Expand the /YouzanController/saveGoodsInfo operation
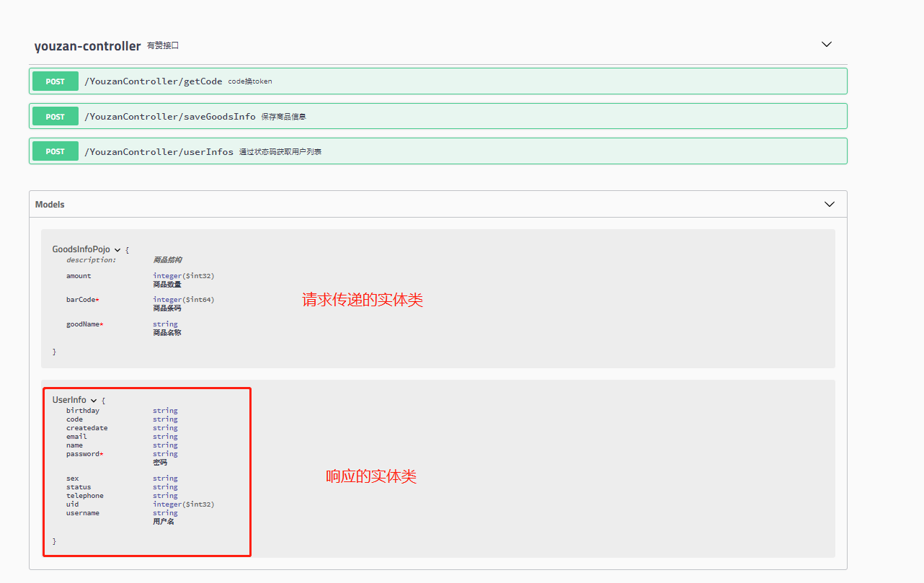Image resolution: width=924 pixels, height=583 pixels. [x=438, y=116]
